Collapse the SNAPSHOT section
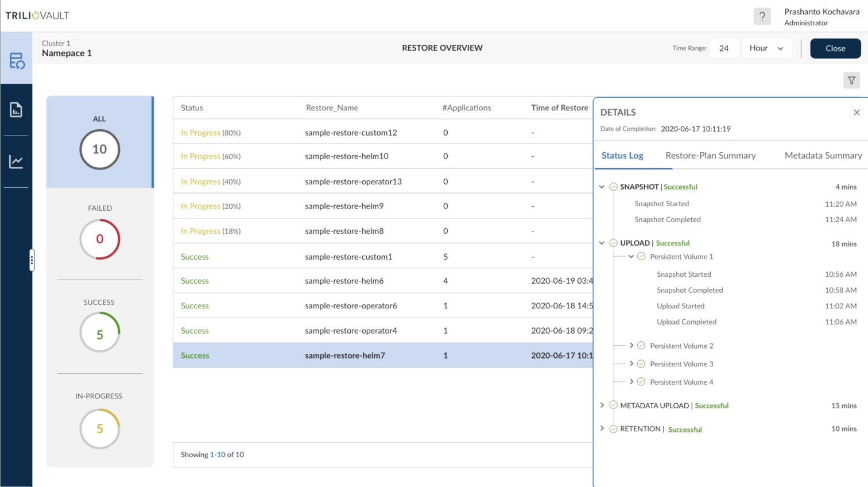This screenshot has width=868, height=487. click(x=602, y=187)
